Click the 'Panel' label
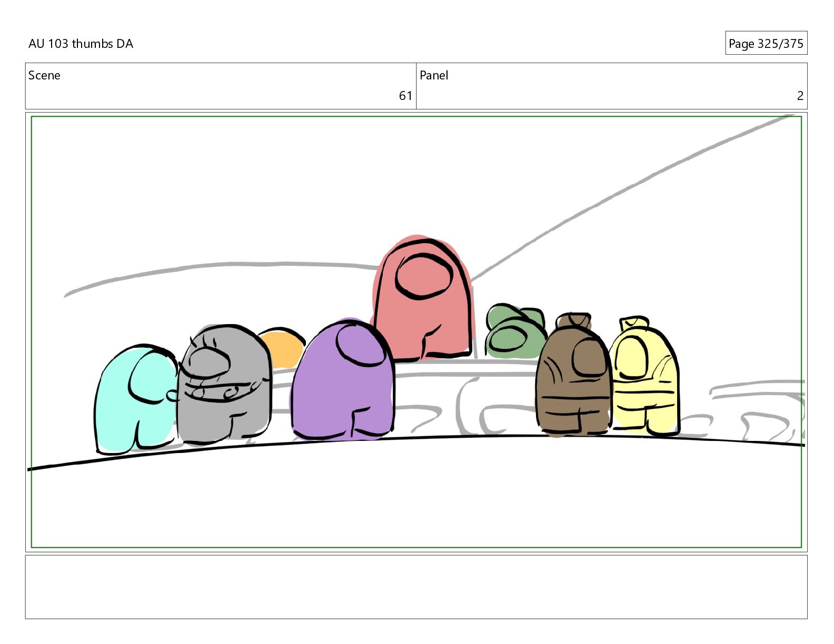 [x=434, y=75]
